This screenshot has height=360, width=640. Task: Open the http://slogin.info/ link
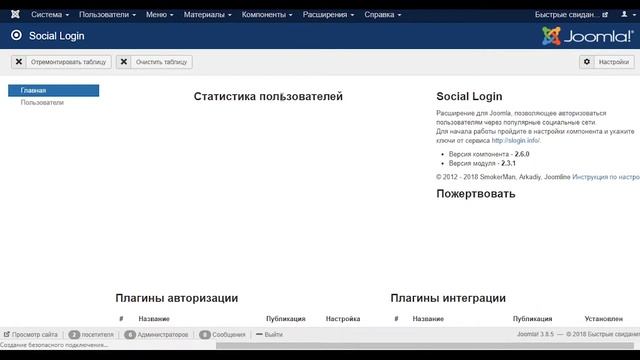point(516,140)
